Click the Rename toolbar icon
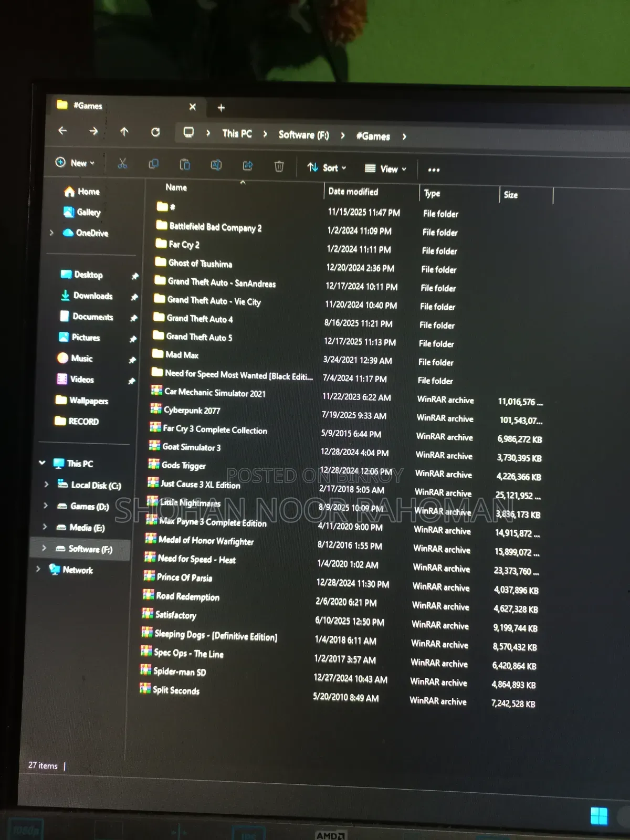Screen dimensions: 630x840 pyautogui.click(x=216, y=165)
